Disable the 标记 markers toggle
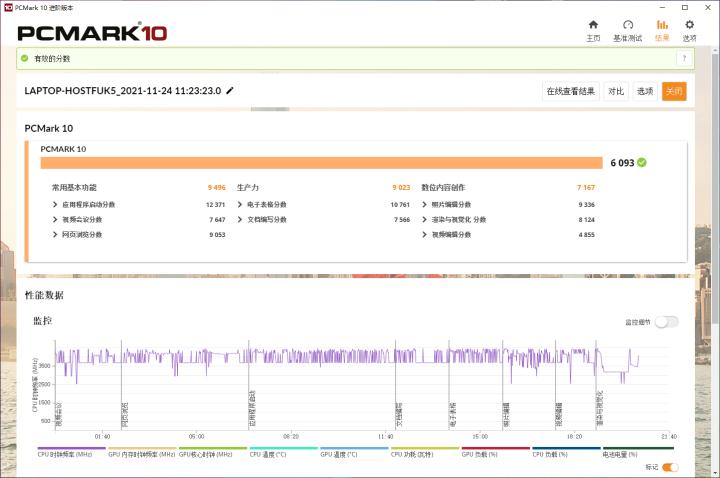Image resolution: width=720 pixels, height=478 pixels. pyautogui.click(x=670, y=467)
